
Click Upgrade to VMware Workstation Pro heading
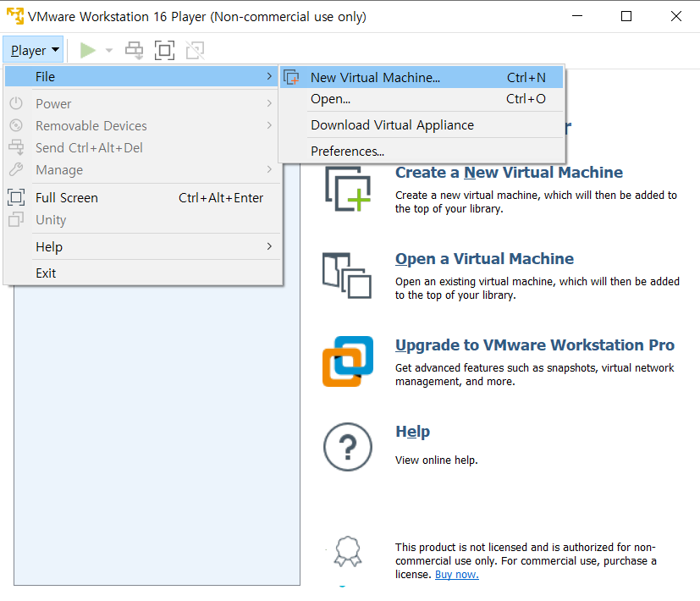coord(535,345)
